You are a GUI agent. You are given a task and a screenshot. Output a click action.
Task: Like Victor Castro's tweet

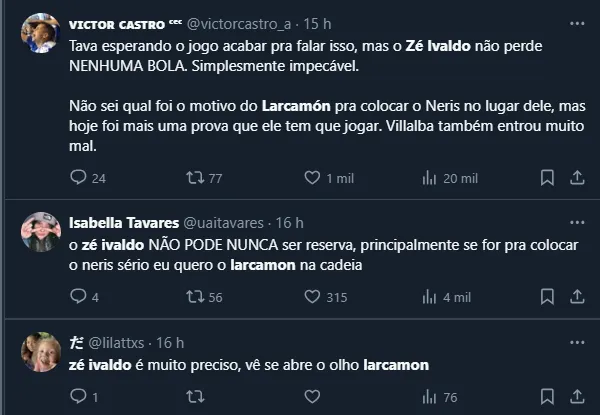(312, 178)
